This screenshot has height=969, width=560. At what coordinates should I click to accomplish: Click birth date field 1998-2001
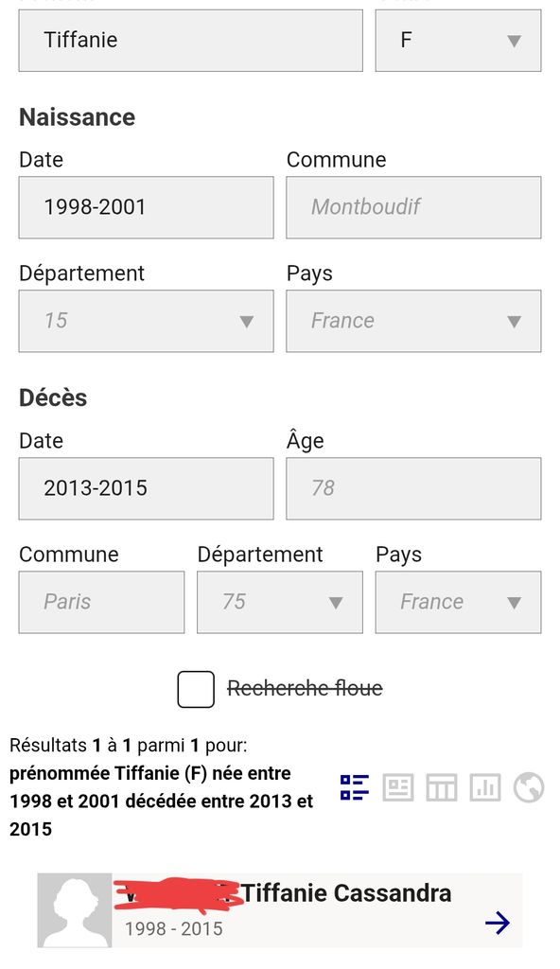(146, 207)
